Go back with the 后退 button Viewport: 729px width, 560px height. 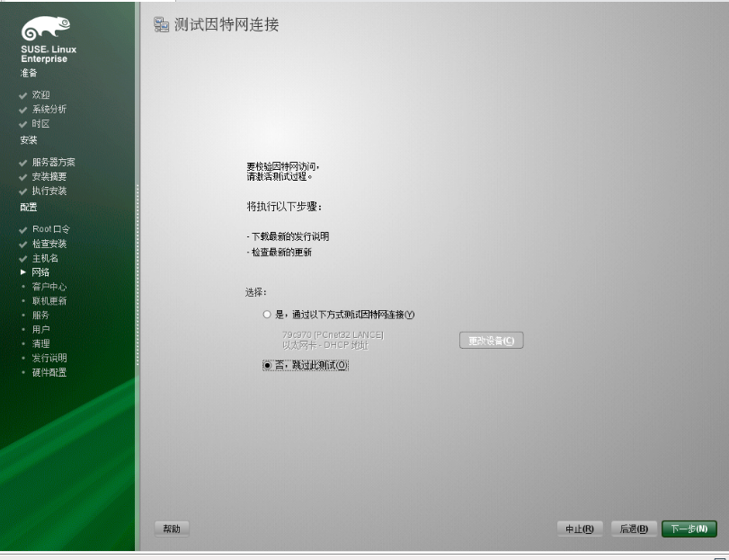tap(633, 528)
